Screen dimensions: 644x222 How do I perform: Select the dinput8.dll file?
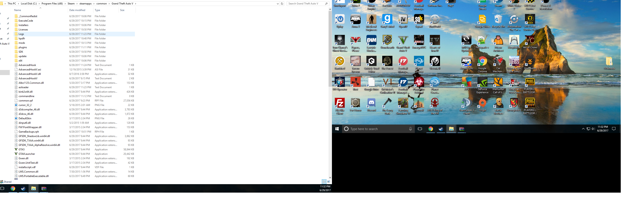[74, 123]
